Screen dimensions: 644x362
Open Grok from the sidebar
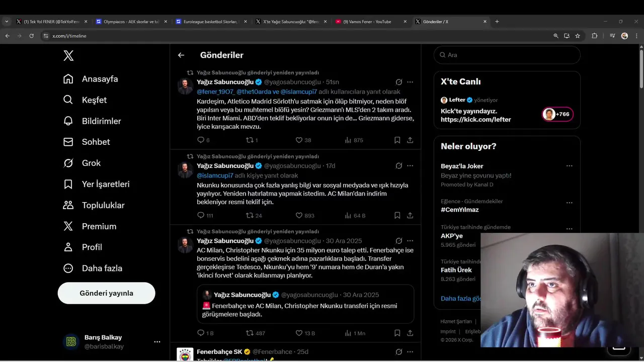(x=82, y=163)
